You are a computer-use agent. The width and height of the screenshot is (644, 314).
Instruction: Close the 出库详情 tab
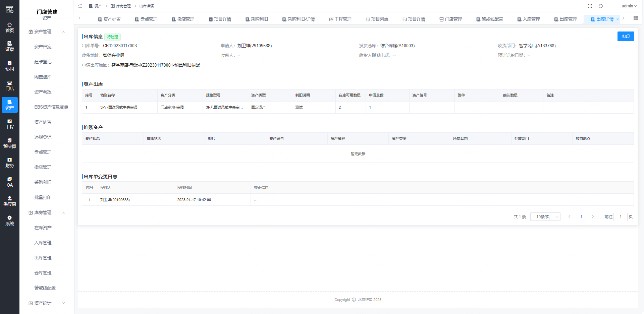(618, 19)
